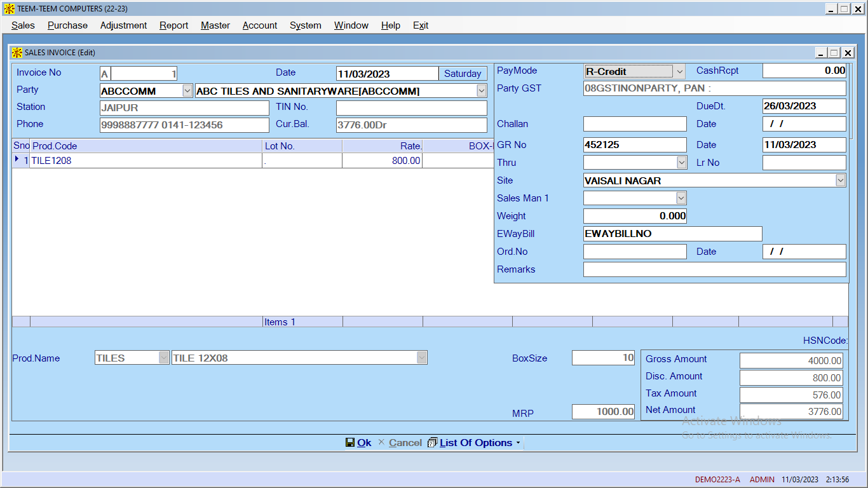Click the Ord.No field
The image size is (868, 488).
(x=635, y=252)
